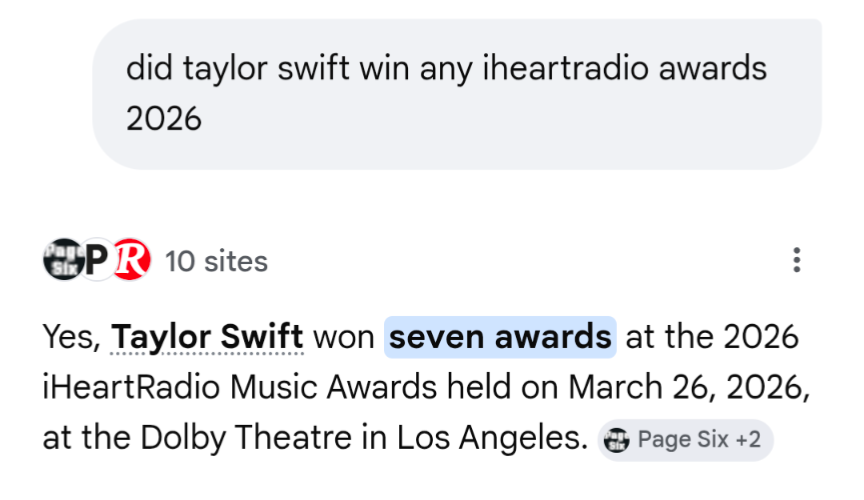This screenshot has width=864, height=500.
Task: Click the word "Yes," starting the answer
Action: point(71,337)
